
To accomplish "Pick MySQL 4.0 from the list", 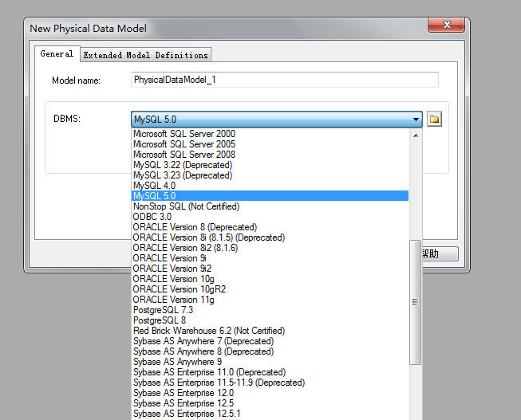I will 270,186.
